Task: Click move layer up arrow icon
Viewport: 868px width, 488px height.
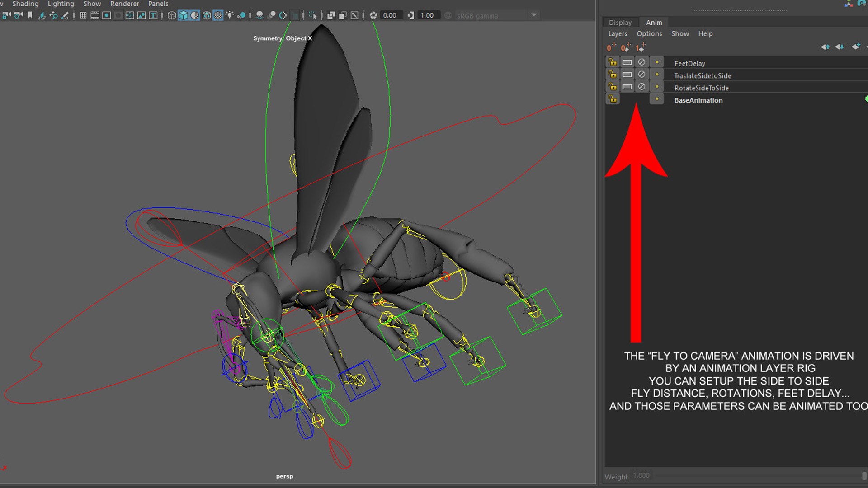Action: tap(825, 47)
